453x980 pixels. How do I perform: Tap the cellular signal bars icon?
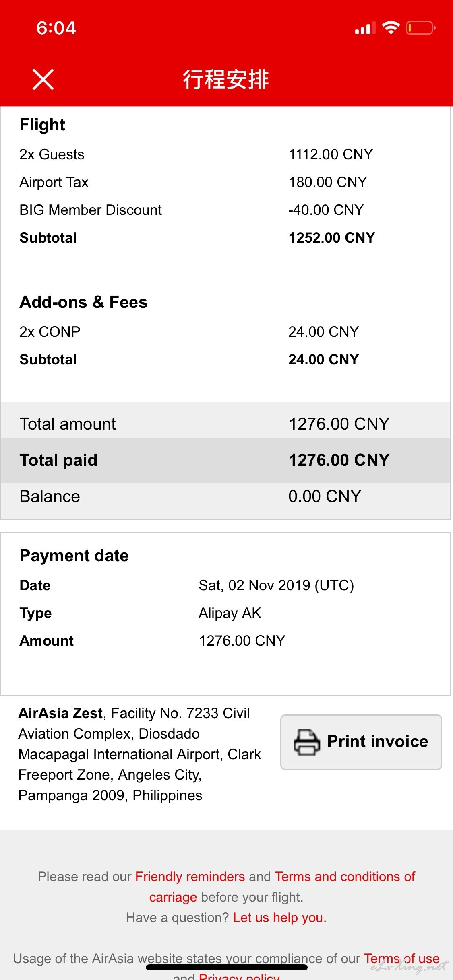365,28
